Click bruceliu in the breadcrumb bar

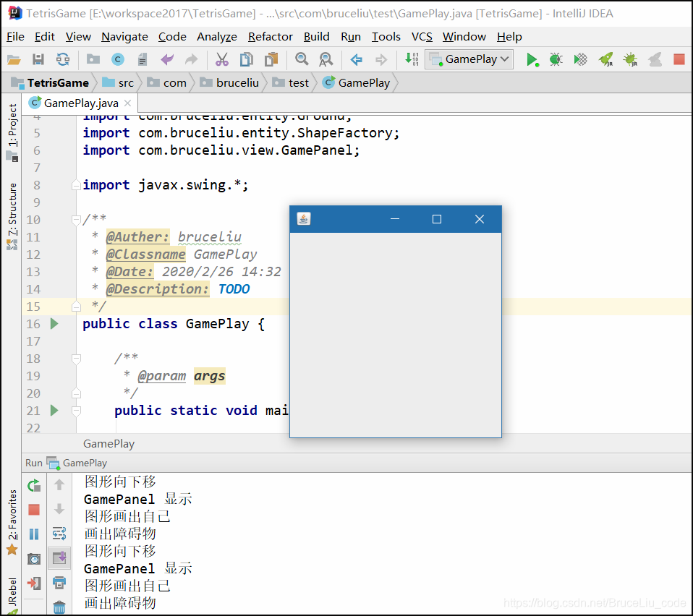(229, 82)
